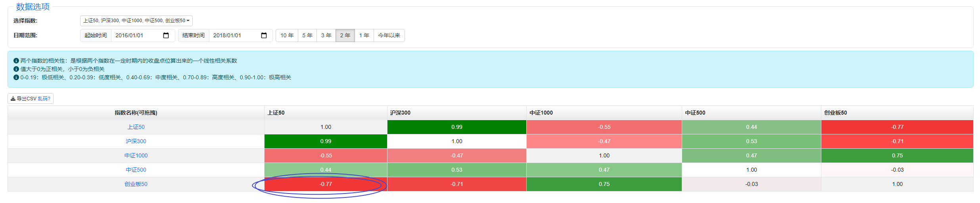Select the 3 年 range button

(326, 35)
